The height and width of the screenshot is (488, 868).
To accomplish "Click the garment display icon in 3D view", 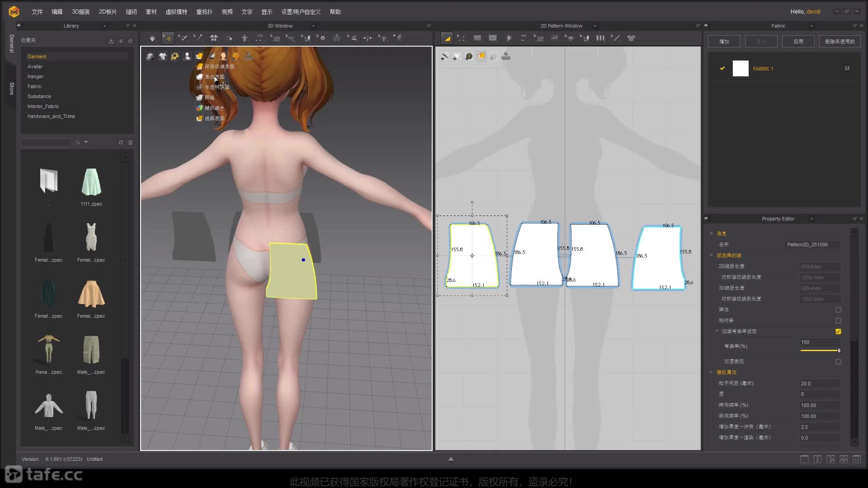I will pos(162,56).
